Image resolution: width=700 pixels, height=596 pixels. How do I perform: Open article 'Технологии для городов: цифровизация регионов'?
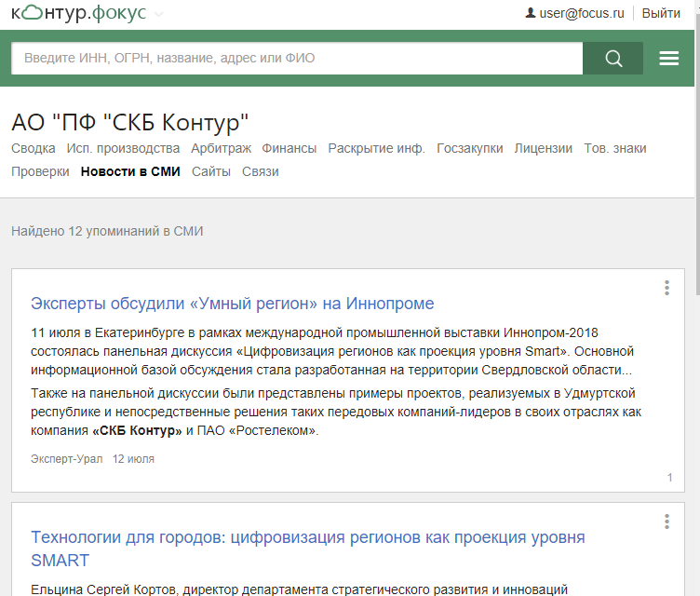(307, 549)
